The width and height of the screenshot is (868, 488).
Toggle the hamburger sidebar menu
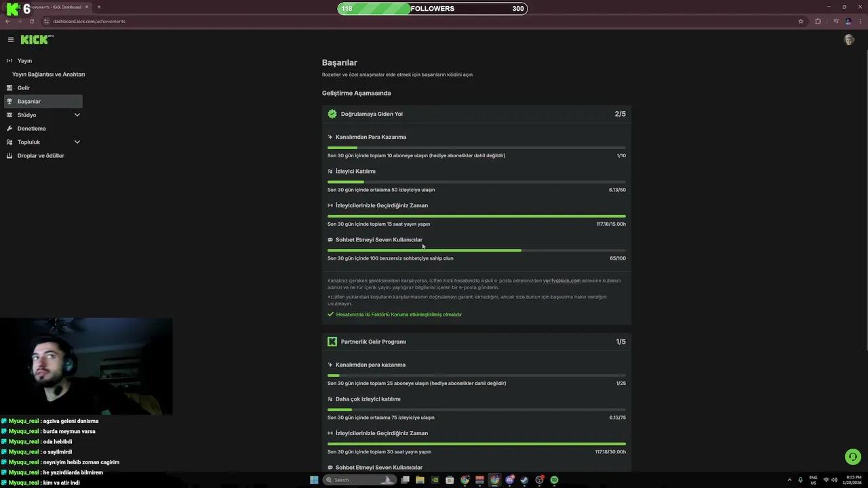(x=11, y=40)
